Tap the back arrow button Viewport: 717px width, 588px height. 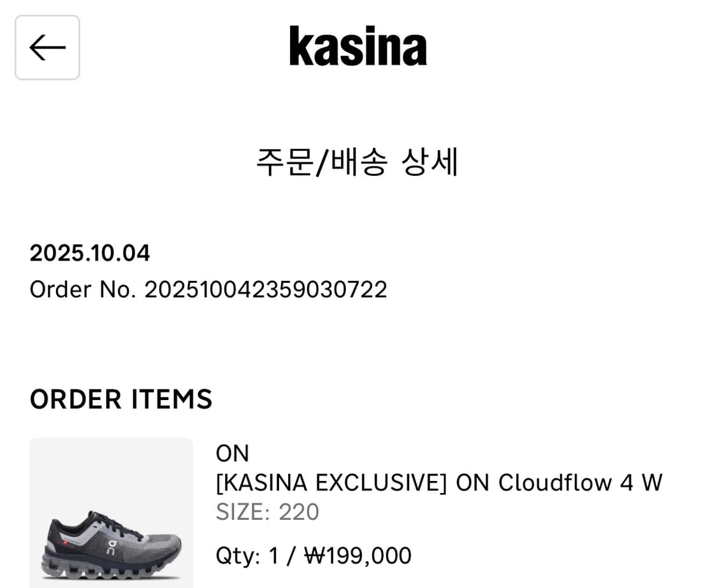(47, 48)
